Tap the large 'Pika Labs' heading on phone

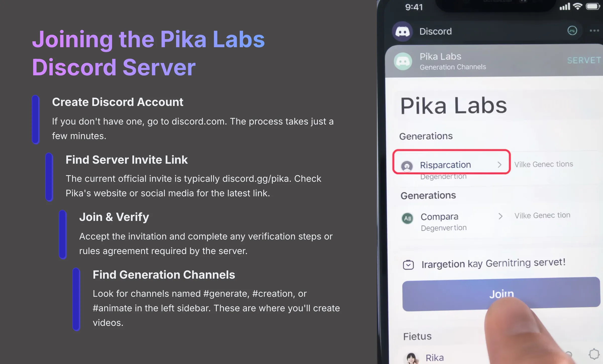coord(454,105)
